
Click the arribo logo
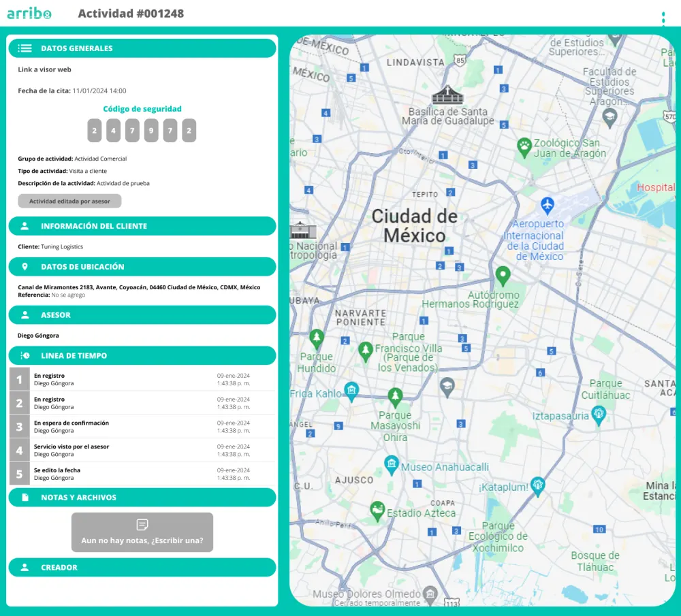point(29,14)
